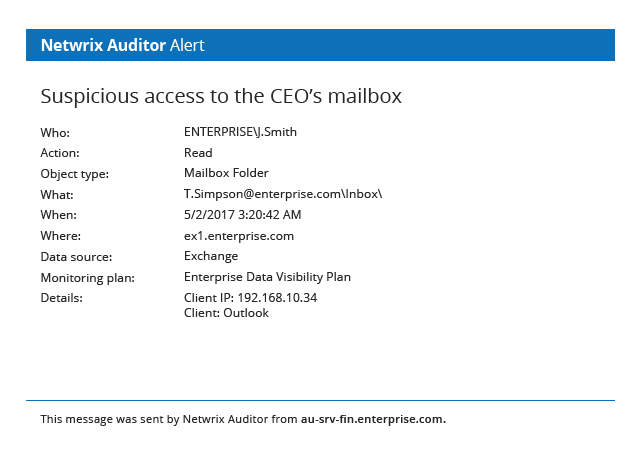Select the Exchange data source value
640x450 pixels.
tap(211, 256)
